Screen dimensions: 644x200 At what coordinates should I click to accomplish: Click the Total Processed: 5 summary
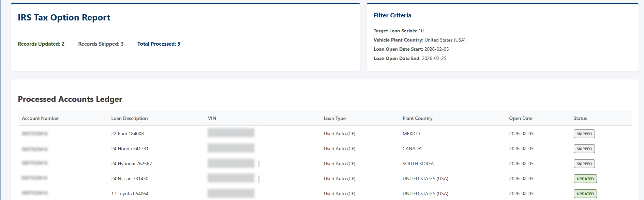click(159, 44)
